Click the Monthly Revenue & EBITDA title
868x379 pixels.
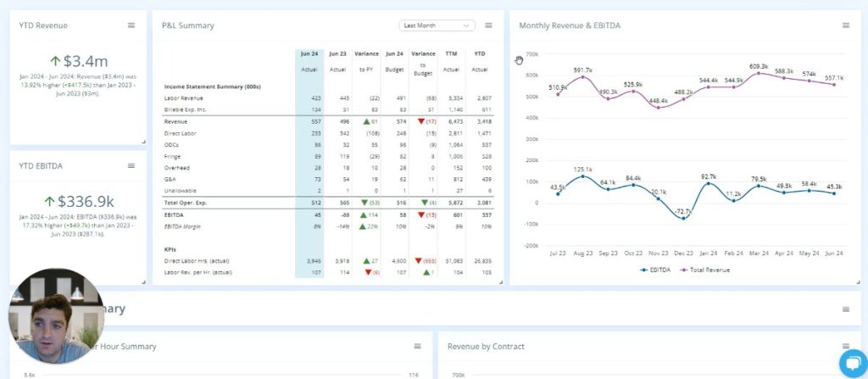coord(570,25)
